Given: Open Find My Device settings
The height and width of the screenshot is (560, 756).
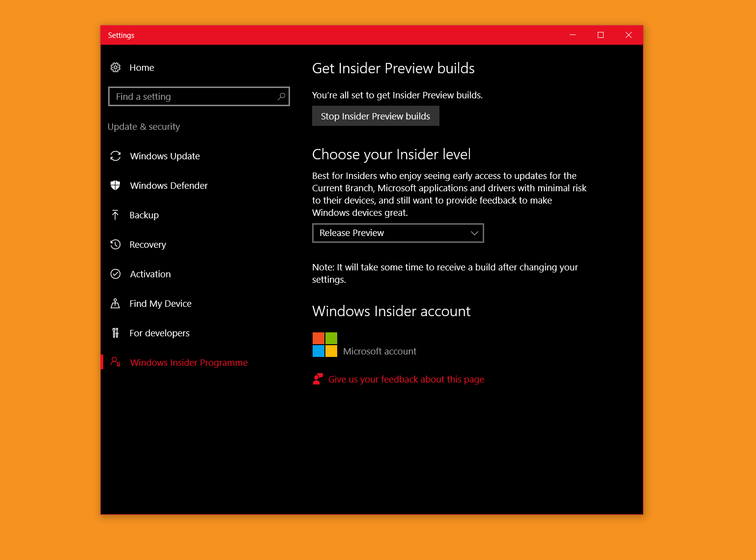Looking at the screenshot, I should (160, 303).
